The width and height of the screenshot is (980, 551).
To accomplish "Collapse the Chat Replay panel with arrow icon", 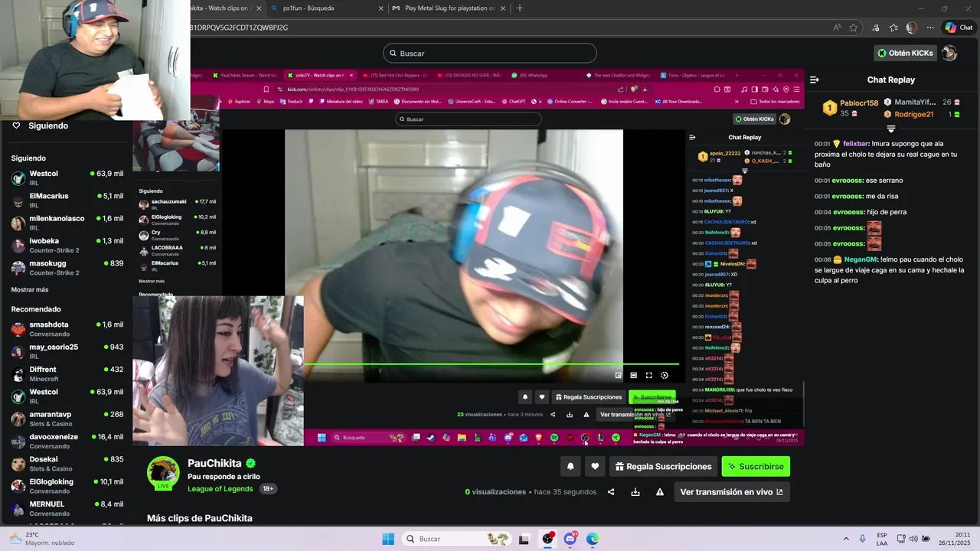I will (815, 80).
